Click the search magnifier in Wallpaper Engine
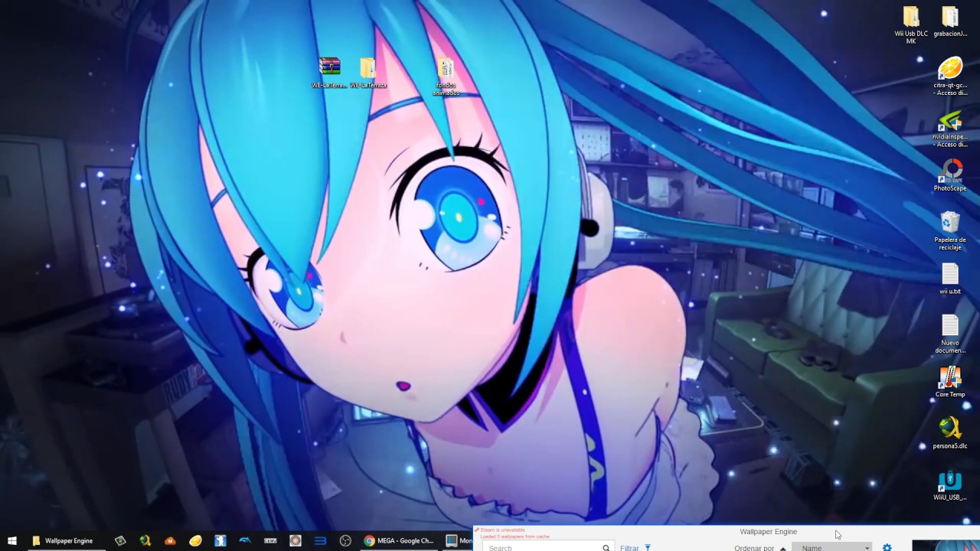The image size is (980, 551). 606,548
